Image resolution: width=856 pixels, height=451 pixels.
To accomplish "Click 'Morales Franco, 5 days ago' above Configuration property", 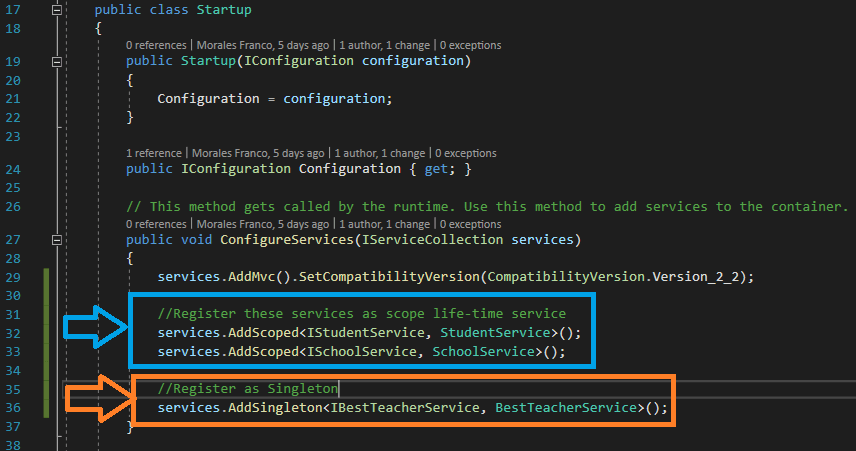I will point(258,153).
